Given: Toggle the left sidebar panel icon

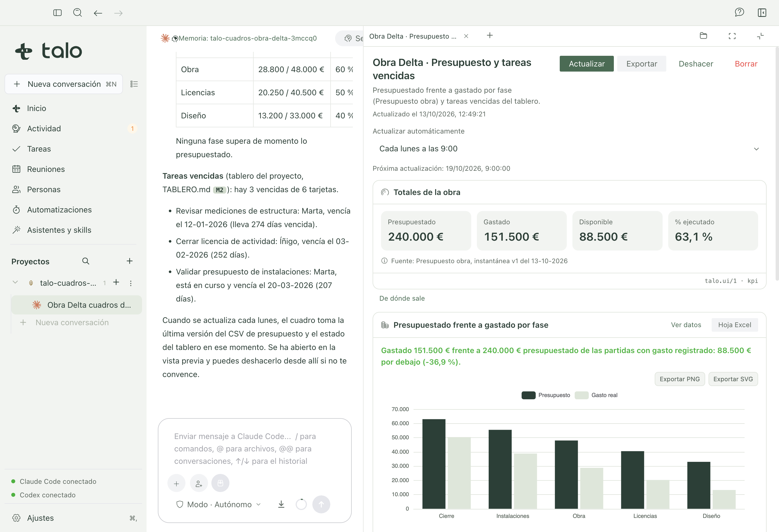Looking at the screenshot, I should [57, 13].
